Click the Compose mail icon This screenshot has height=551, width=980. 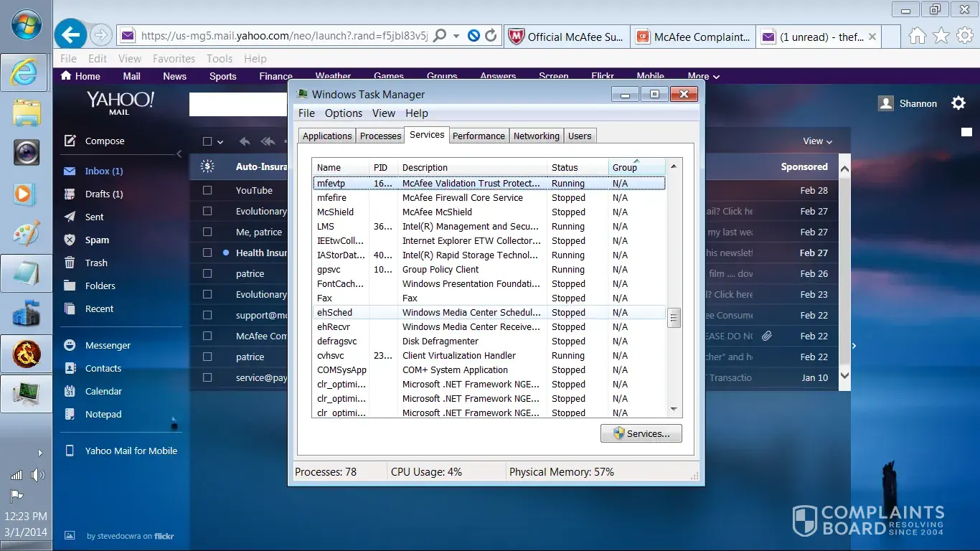pos(70,141)
